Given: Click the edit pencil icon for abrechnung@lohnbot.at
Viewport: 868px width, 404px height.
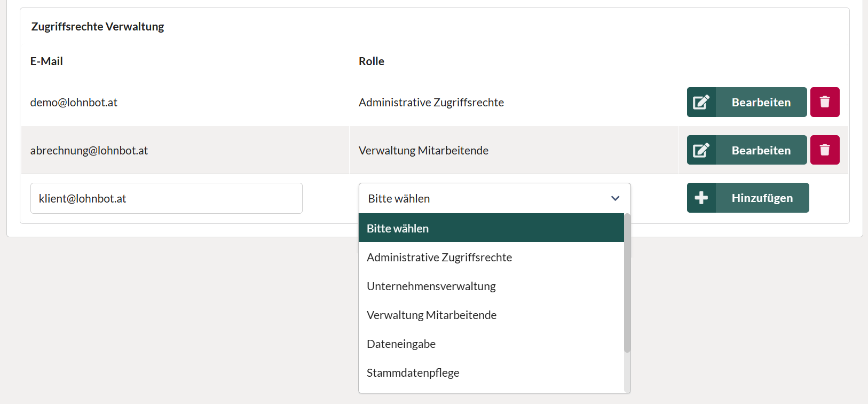Looking at the screenshot, I should 701,150.
